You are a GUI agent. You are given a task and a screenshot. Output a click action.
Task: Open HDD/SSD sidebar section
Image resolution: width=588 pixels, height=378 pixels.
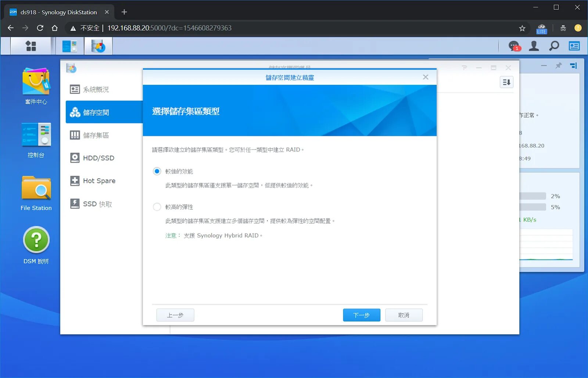pos(104,158)
